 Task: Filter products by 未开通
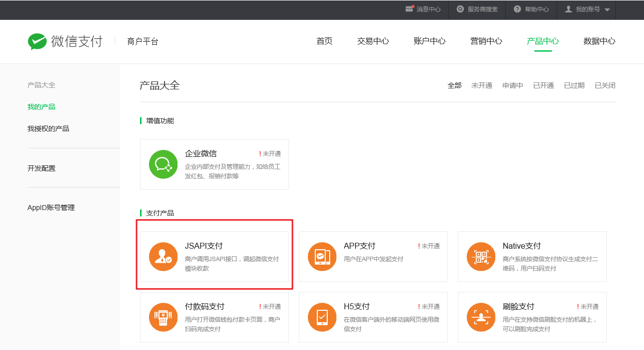(x=482, y=85)
